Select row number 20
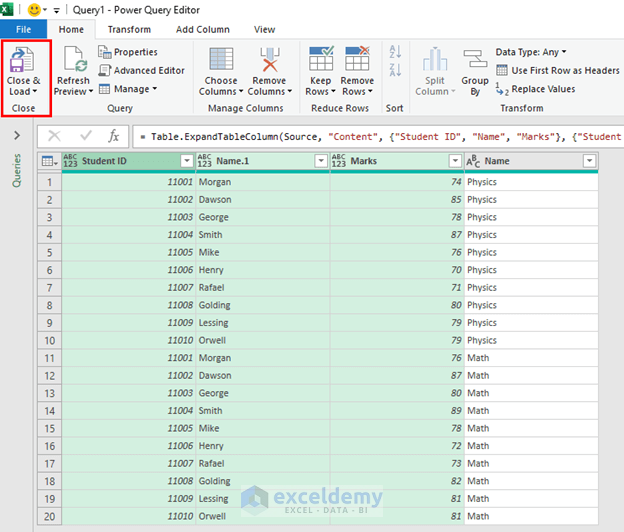 49,516
